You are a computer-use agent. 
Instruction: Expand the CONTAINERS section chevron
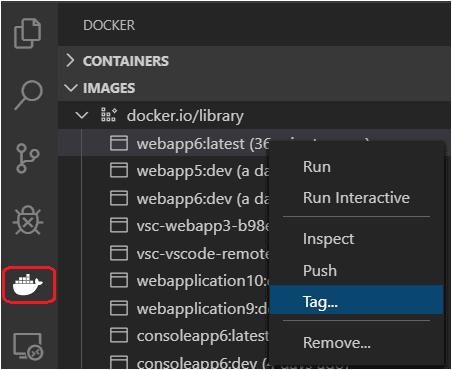click(70, 61)
